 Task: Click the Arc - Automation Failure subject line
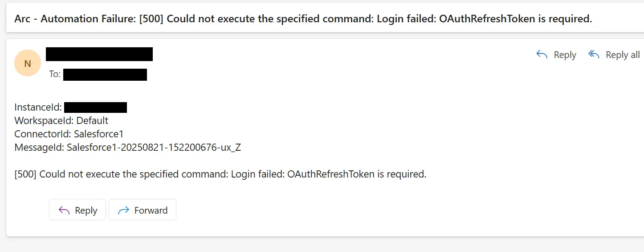pyautogui.click(x=303, y=19)
